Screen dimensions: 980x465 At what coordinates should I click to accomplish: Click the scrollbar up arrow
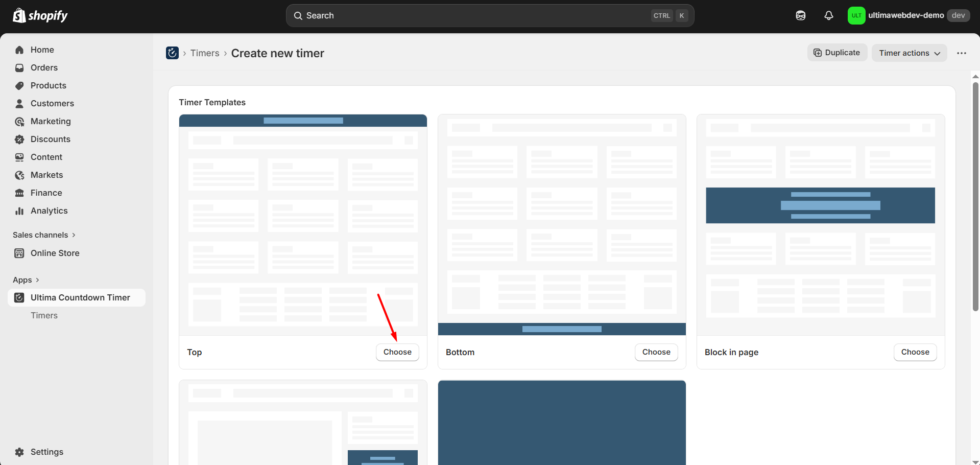point(975,77)
